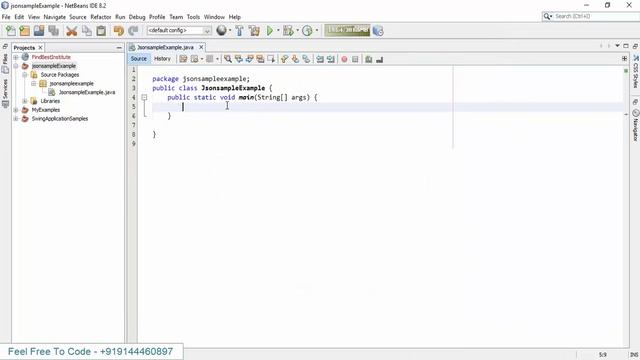Collapse the Source Packages node

[25, 75]
